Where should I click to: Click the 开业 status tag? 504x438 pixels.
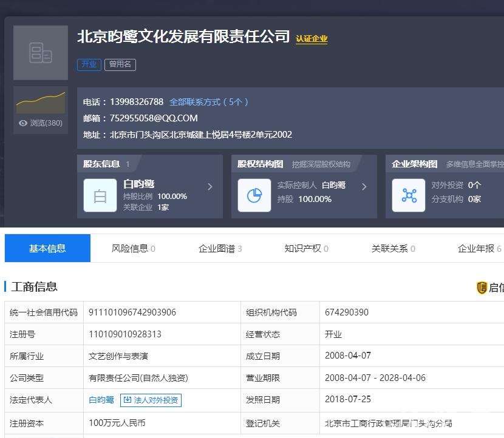[x=89, y=64]
